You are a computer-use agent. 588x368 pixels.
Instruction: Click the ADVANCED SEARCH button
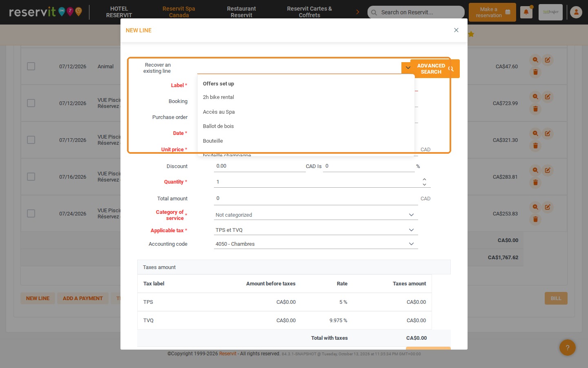coord(435,69)
